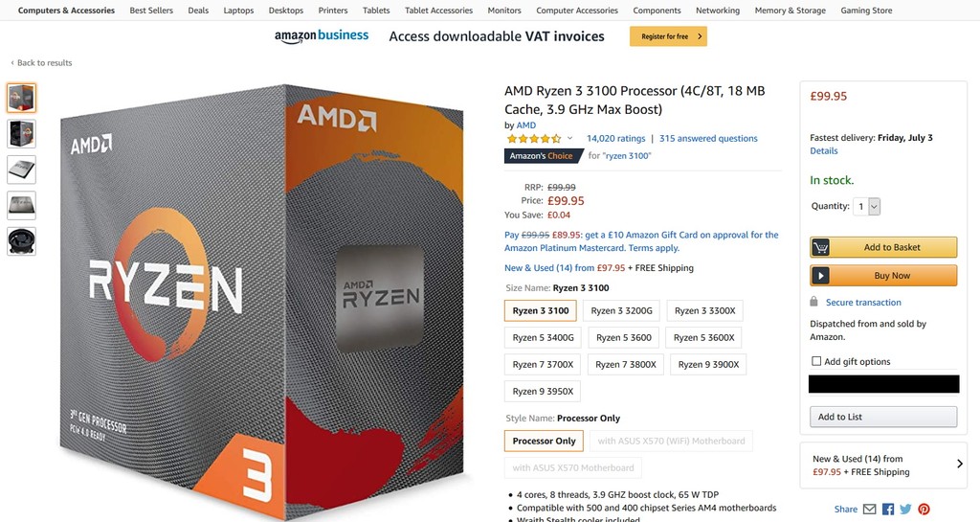Expand the New & Used offers chevron
This screenshot has height=522, width=980.
[x=960, y=465]
